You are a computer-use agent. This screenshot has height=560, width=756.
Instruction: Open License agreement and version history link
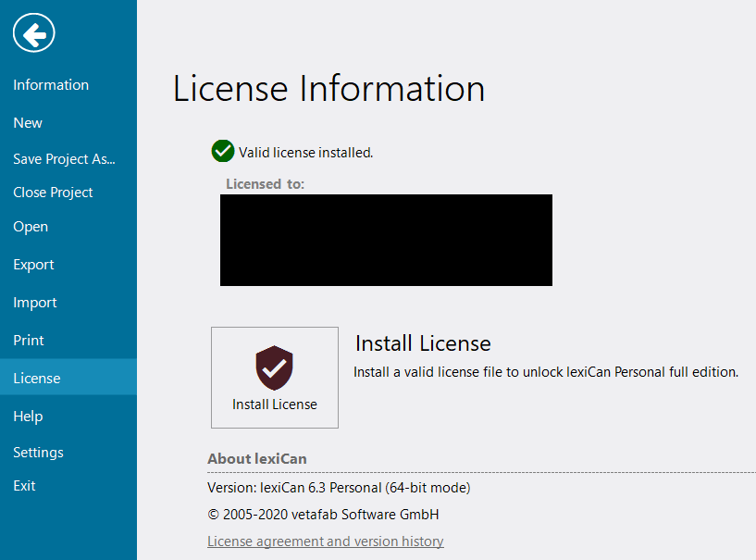coord(326,541)
